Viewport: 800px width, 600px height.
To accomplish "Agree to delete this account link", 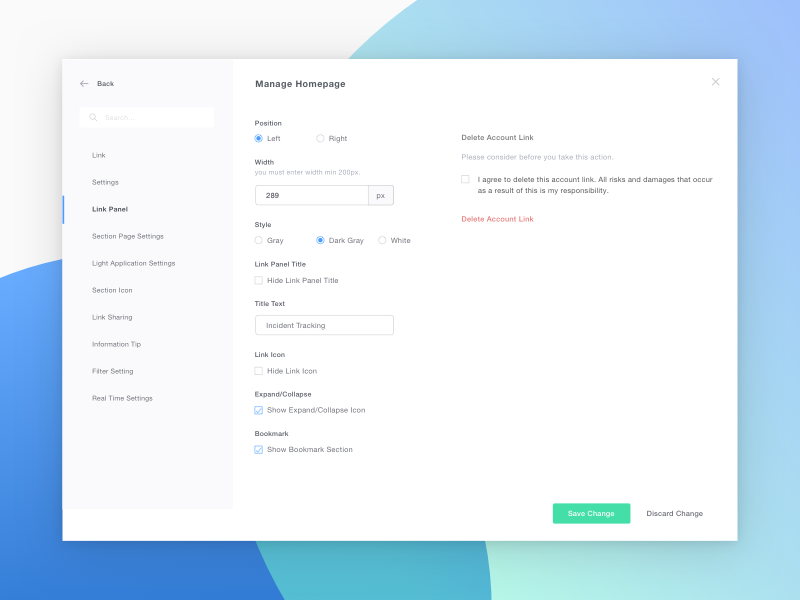I will coord(464,179).
